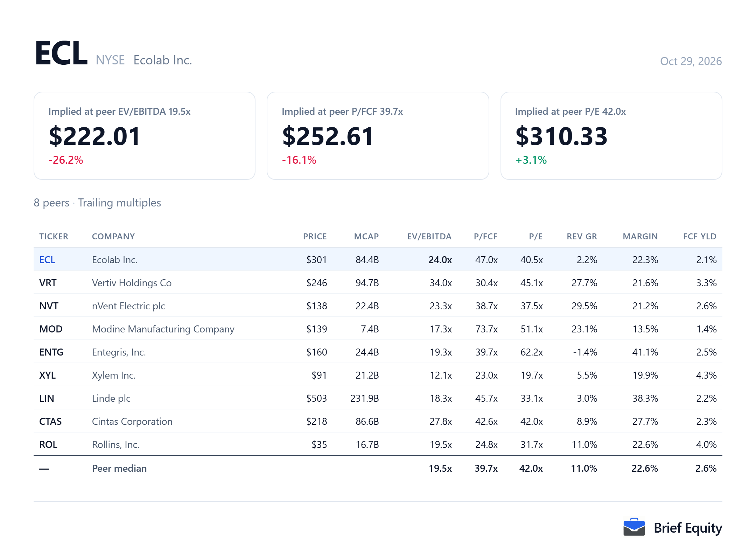Click the REV GR column header

pyautogui.click(x=582, y=237)
